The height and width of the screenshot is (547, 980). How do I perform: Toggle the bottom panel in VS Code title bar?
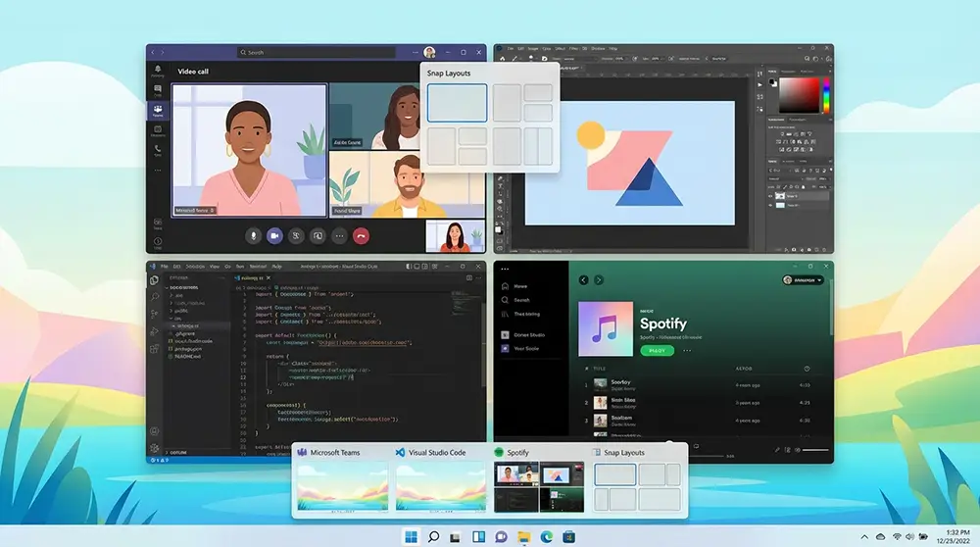[416, 267]
